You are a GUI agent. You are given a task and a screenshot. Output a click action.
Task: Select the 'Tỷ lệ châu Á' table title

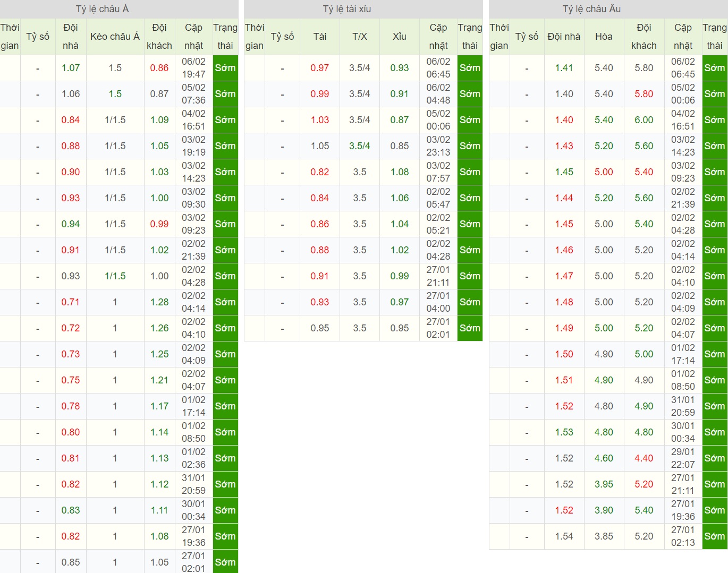(x=103, y=9)
